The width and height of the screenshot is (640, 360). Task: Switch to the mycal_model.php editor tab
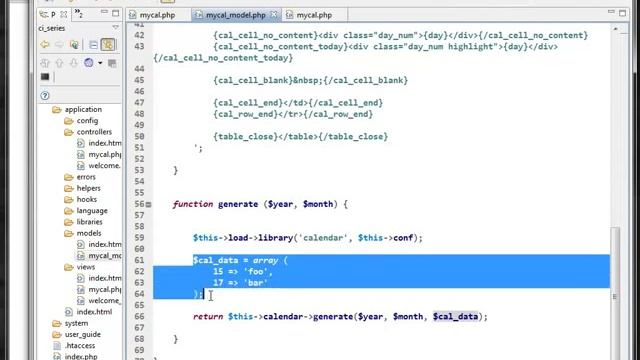236,15
